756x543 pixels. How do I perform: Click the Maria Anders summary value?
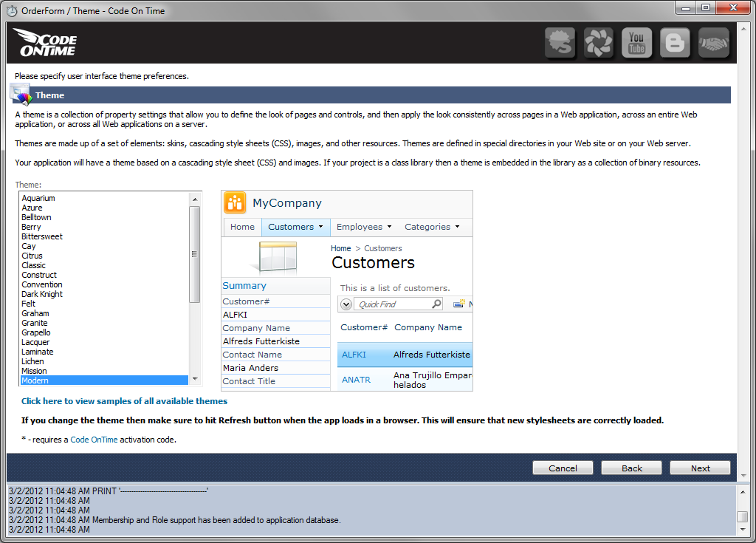(x=251, y=368)
